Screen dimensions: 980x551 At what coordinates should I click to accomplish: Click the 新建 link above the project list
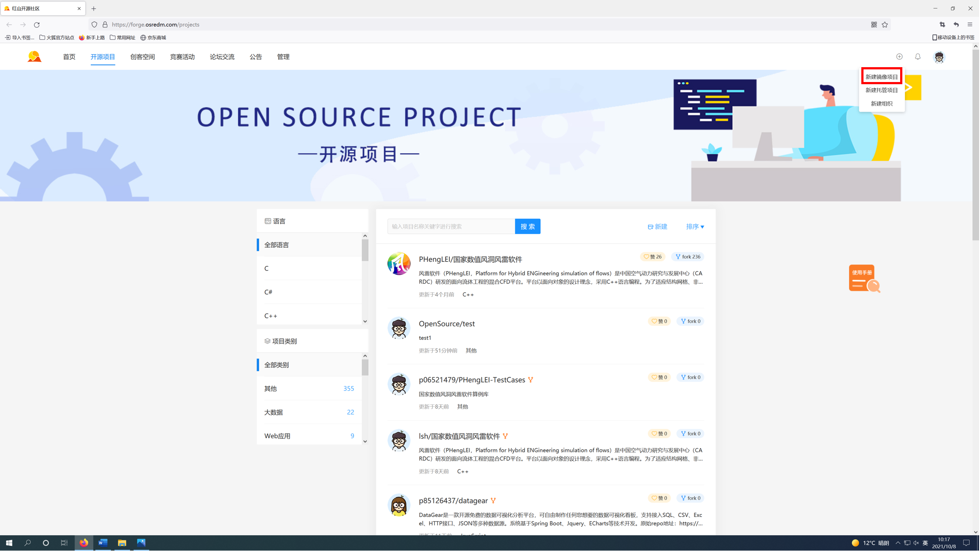[658, 227]
